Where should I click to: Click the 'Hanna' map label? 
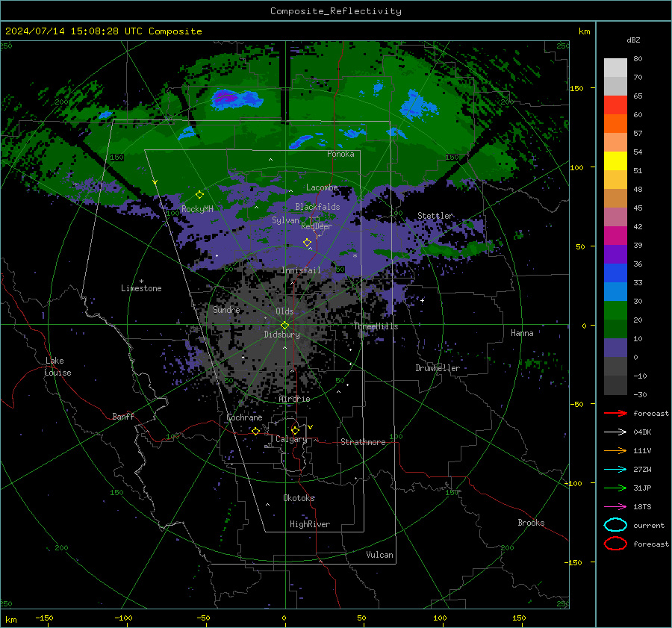(x=522, y=333)
